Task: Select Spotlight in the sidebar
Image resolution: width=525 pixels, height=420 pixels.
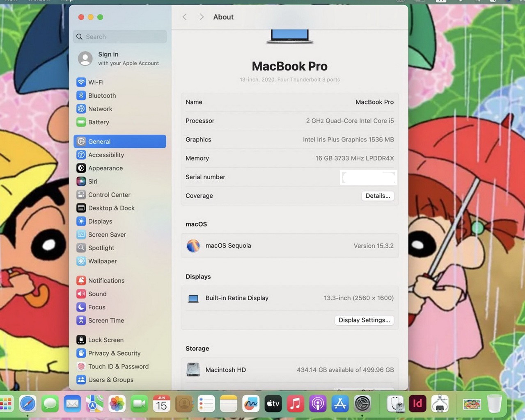Action: pyautogui.click(x=120, y=248)
